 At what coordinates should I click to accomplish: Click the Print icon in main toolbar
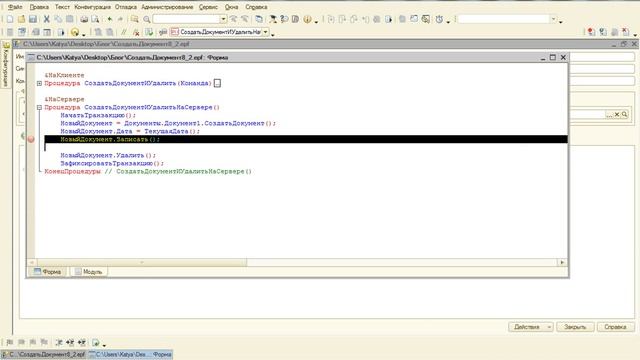tap(84, 19)
